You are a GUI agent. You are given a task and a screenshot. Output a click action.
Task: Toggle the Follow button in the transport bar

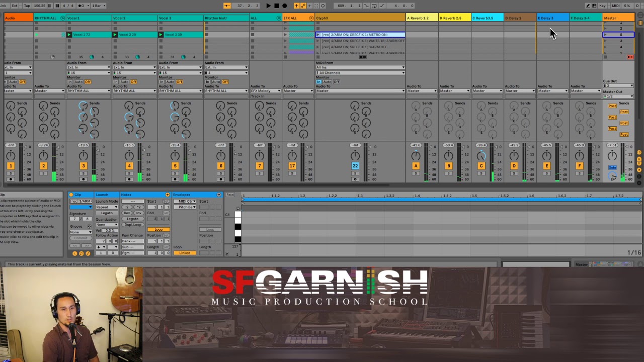coord(227,6)
